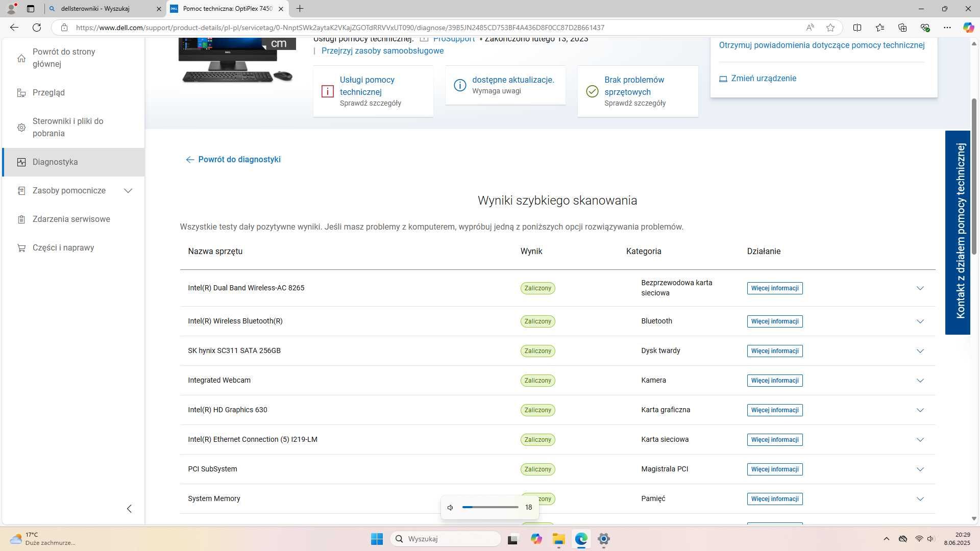This screenshot has height=551, width=980.
Task: Close dellsterowniki search tab
Action: coord(159,9)
